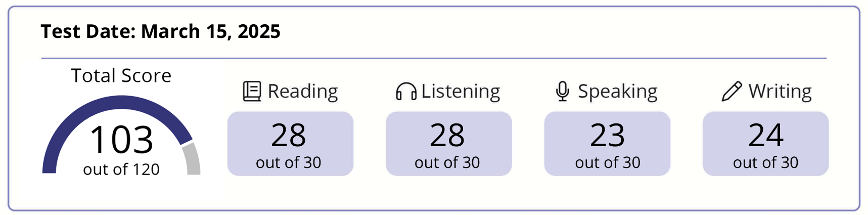This screenshot has width=868, height=215.
Task: Click the Writing pencil icon
Action: tap(732, 92)
